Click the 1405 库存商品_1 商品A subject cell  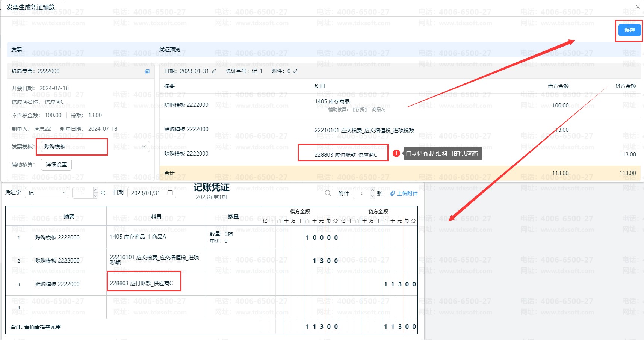click(138, 237)
